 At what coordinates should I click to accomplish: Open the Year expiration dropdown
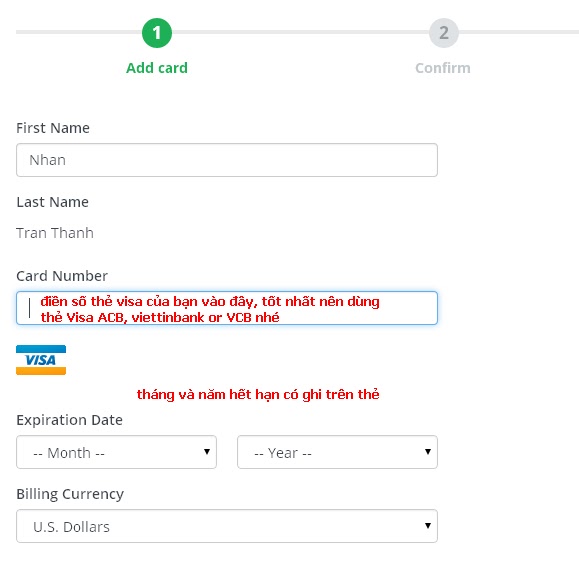pyautogui.click(x=338, y=452)
